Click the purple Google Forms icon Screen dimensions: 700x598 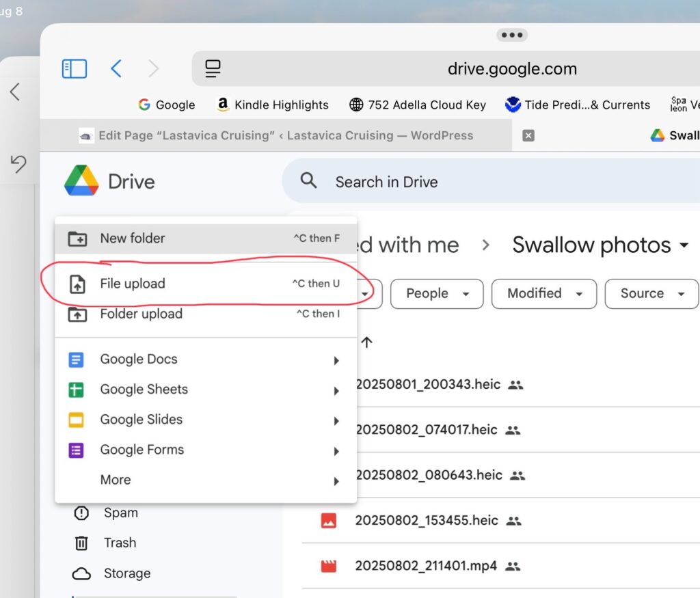(76, 450)
